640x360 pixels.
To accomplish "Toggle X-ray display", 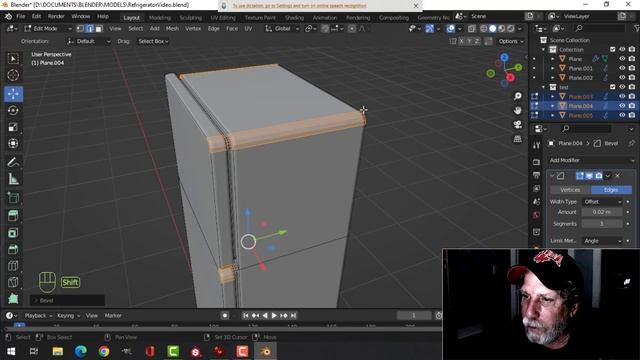I will 471,29.
